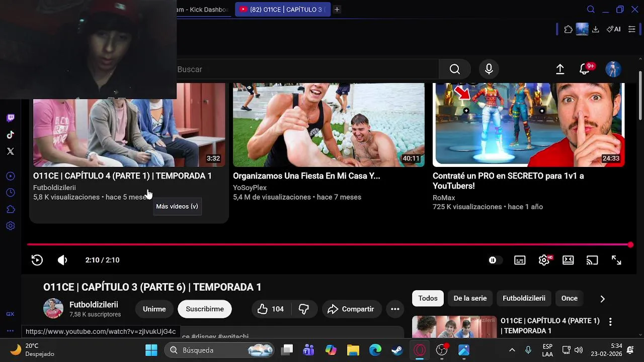Image resolution: width=644 pixels, height=362 pixels.
Task: Open the GX Control panel in the sidebar
Action: (x=10, y=314)
